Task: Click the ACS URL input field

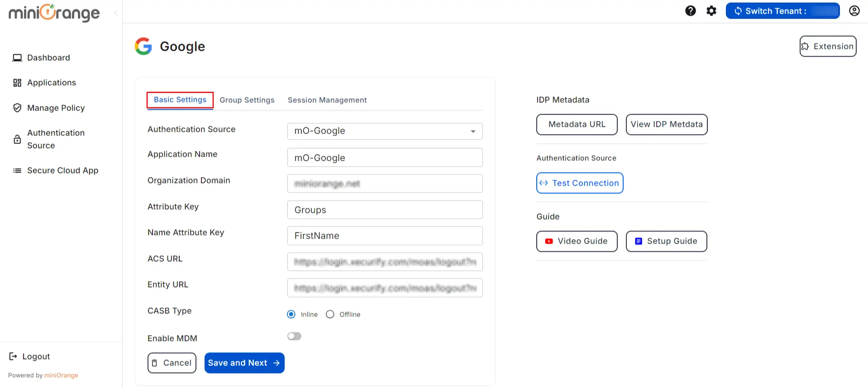Action: point(385,262)
